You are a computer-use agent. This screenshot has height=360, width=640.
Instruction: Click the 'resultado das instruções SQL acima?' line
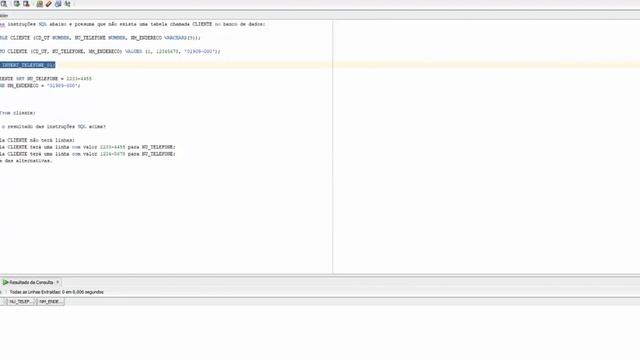[53, 127]
